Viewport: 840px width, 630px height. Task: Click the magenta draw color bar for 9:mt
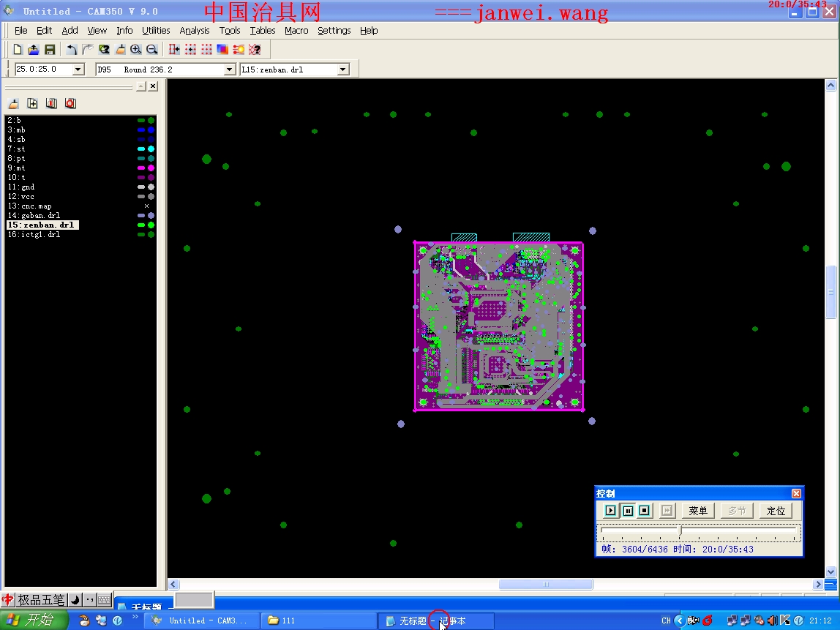[141, 168]
